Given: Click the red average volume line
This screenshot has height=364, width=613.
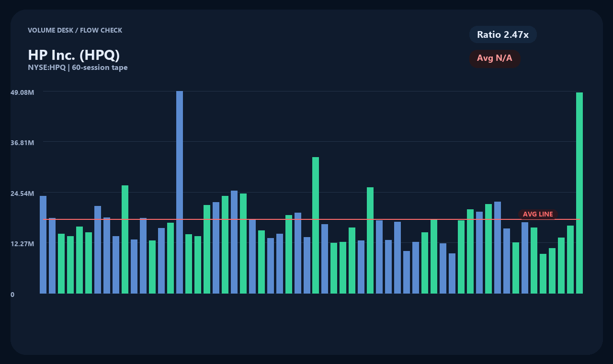Looking at the screenshot, I should tap(311, 219).
